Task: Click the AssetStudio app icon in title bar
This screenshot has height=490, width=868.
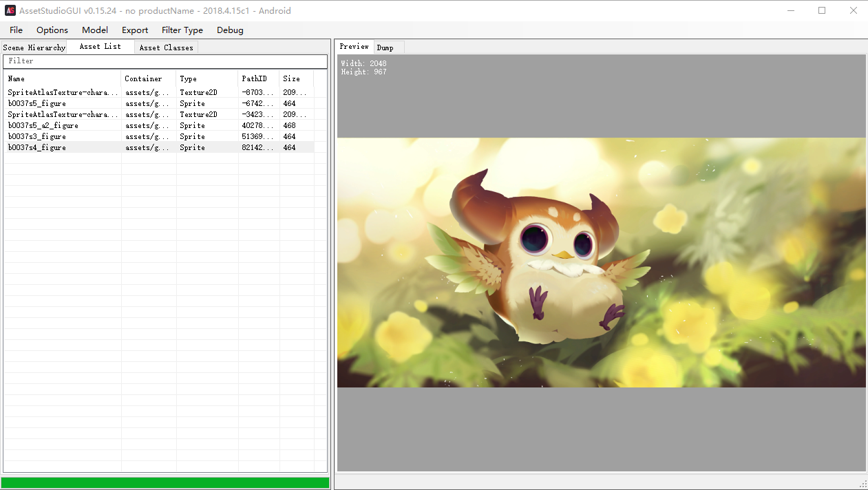Action: point(10,10)
